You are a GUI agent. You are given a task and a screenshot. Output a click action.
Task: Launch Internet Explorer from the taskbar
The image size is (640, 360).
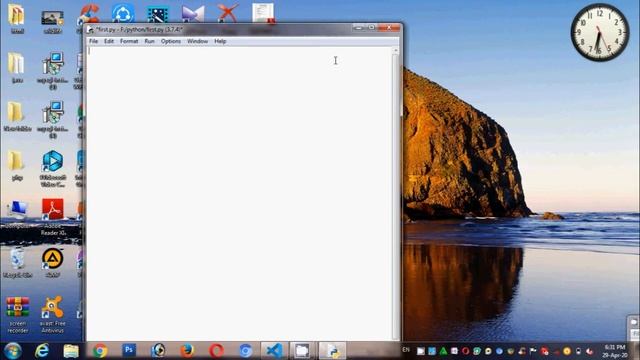pyautogui.click(x=42, y=351)
